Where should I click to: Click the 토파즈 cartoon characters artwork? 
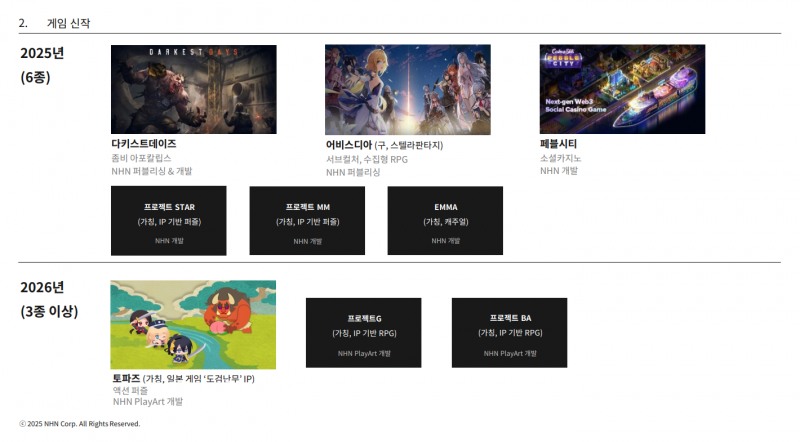193,324
